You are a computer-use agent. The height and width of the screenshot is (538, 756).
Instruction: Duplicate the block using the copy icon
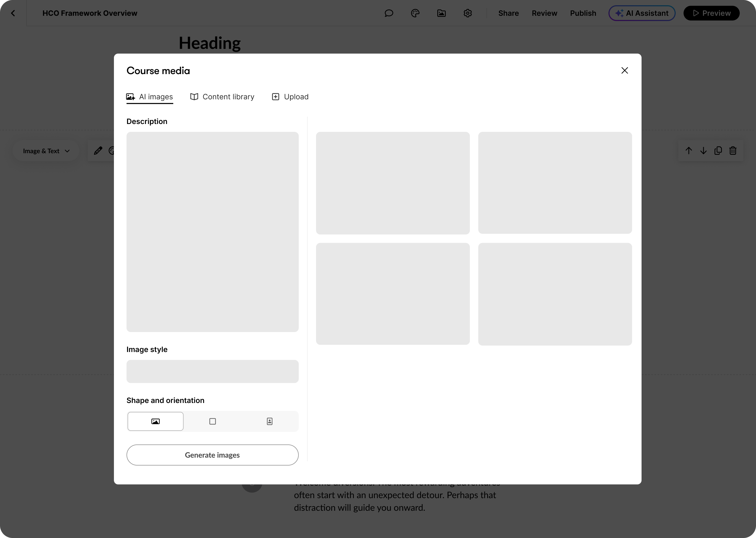click(718, 151)
